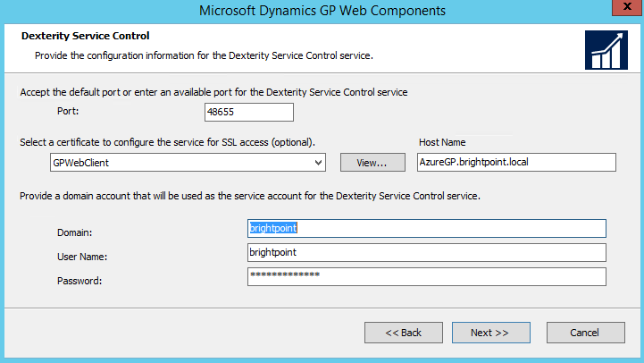Click the Microsoft Dynamics GP Web Components title bar
This screenshot has height=363, width=644.
(x=322, y=11)
